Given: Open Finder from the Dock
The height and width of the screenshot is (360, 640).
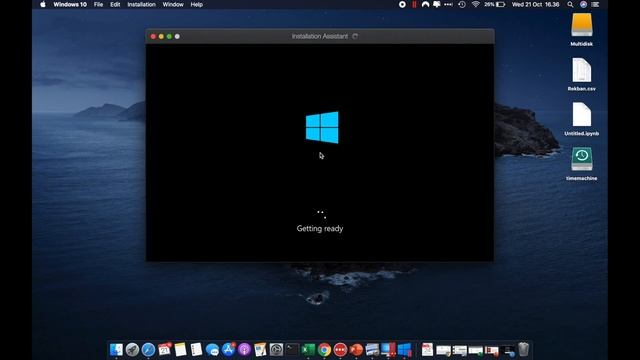Looking at the screenshot, I should [x=116, y=350].
